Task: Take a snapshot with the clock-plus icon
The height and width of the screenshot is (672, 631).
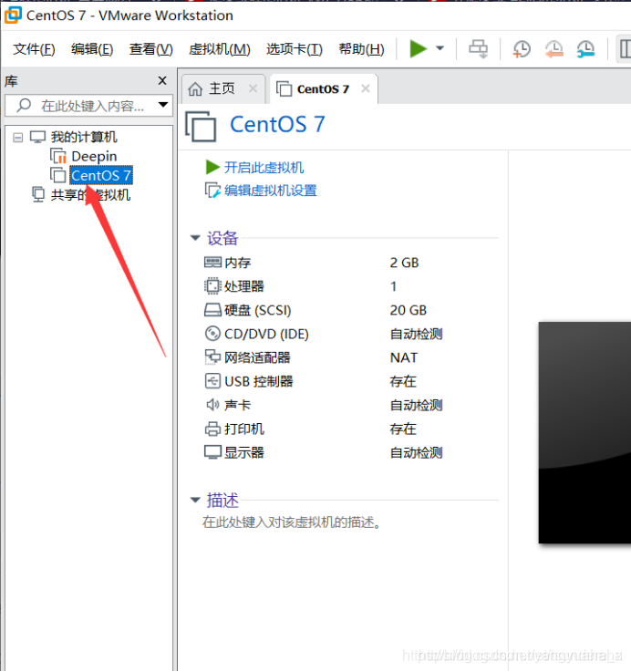Action: (522, 49)
